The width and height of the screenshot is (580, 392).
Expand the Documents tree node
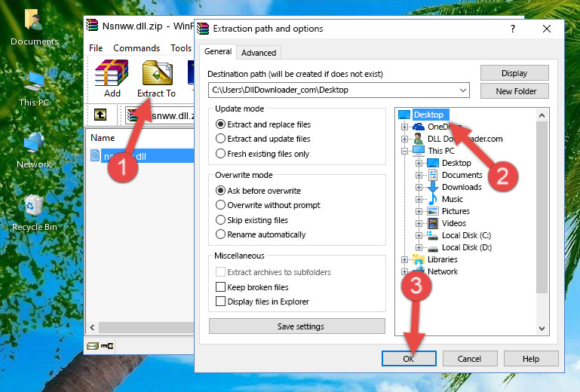(x=419, y=176)
